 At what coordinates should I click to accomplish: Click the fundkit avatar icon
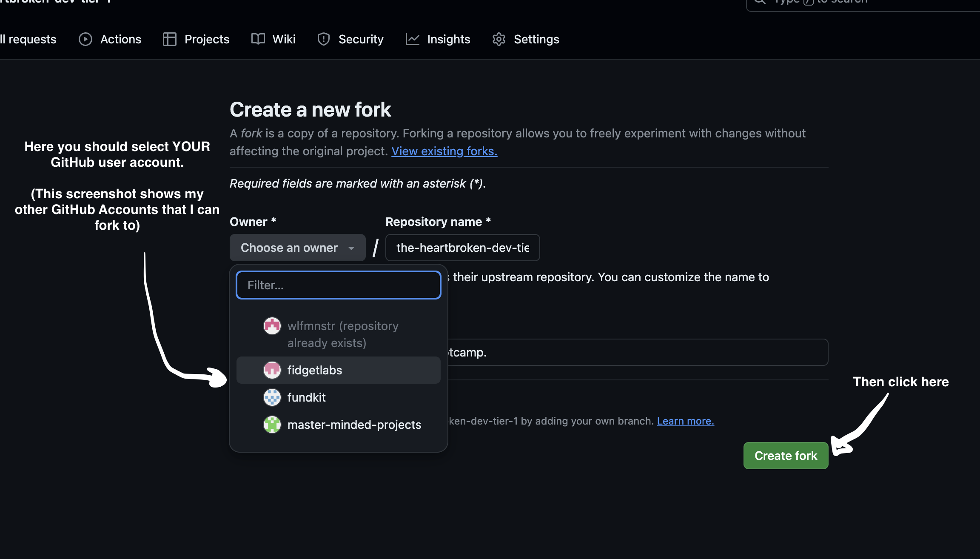tap(272, 397)
